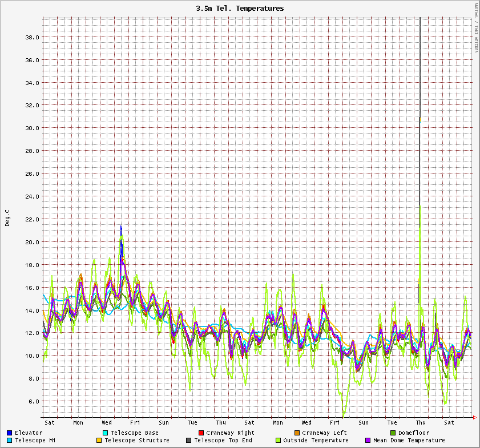Click the red arrow ending the x-axis
The width and height of the screenshot is (480, 448).
click(474, 418)
